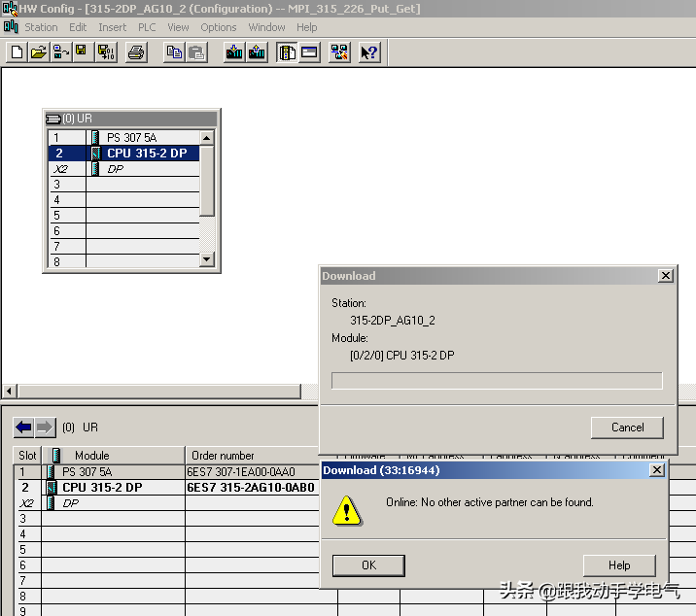Click the Upload from Module icon
The image size is (696, 616).
point(257,52)
